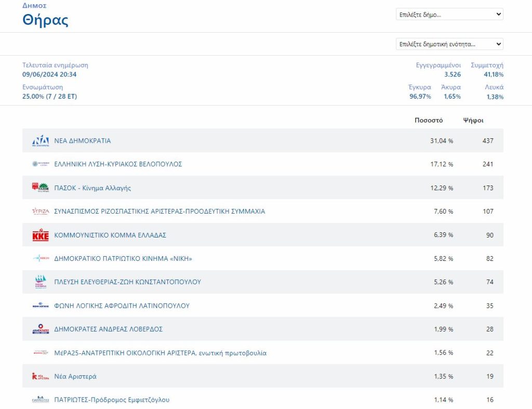Click the KKE party logo

pos(41,235)
